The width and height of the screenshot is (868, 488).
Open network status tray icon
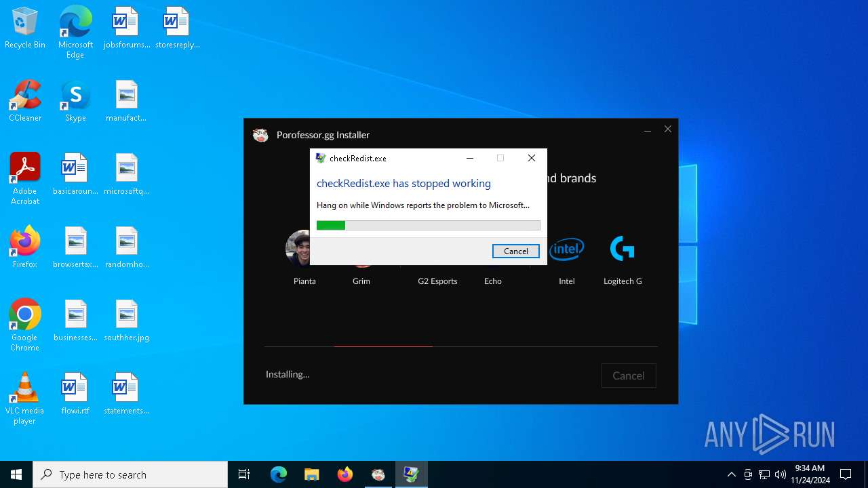click(x=764, y=474)
